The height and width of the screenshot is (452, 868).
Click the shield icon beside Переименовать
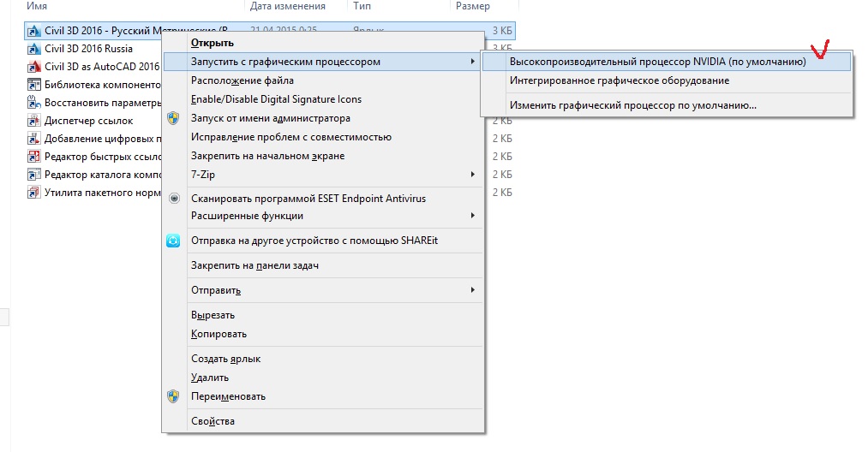click(x=173, y=396)
